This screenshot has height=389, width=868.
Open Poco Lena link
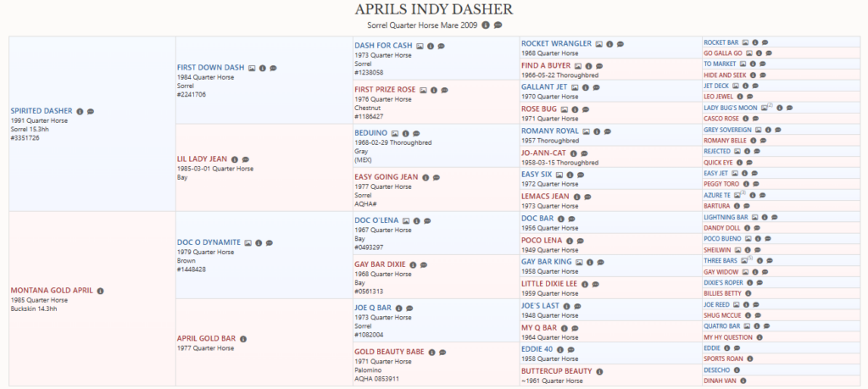pos(542,241)
